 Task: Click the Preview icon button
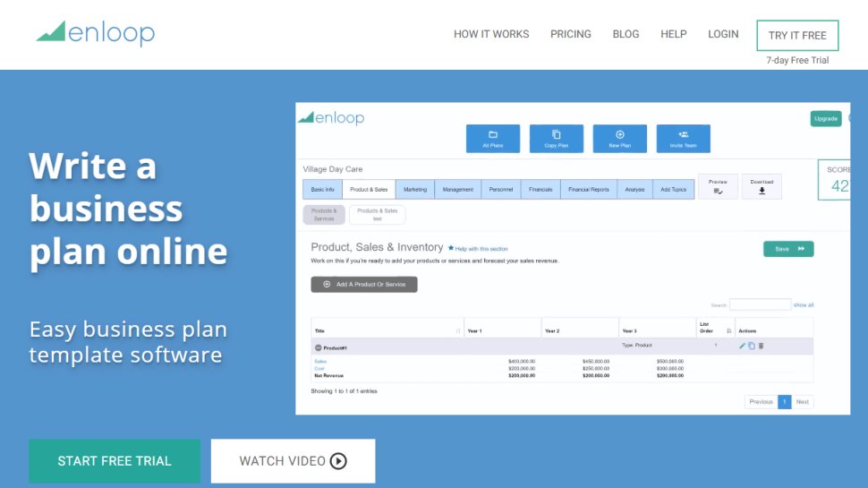click(x=718, y=186)
